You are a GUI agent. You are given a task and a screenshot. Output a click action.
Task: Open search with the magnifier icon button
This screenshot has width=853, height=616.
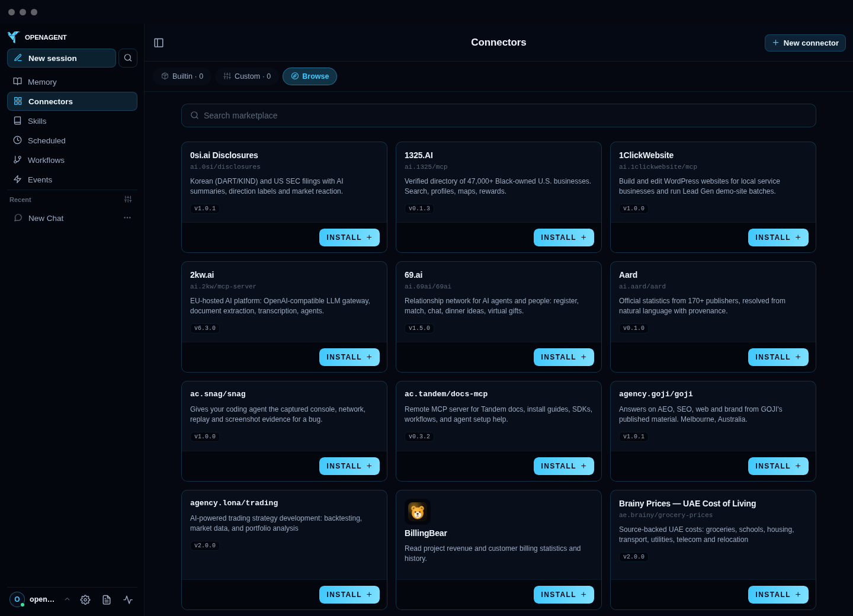click(x=128, y=58)
